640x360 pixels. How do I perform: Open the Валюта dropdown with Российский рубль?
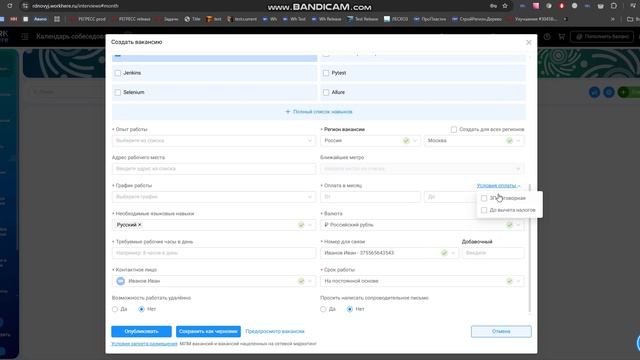pos(422,225)
